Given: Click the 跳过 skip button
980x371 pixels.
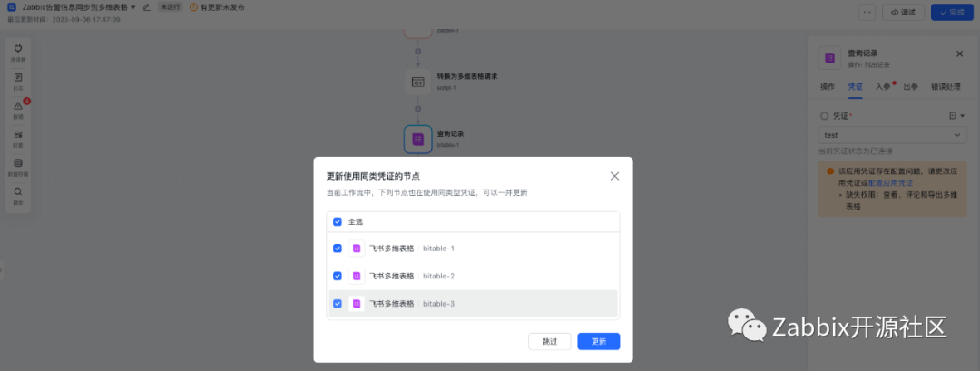Looking at the screenshot, I should tap(549, 342).
